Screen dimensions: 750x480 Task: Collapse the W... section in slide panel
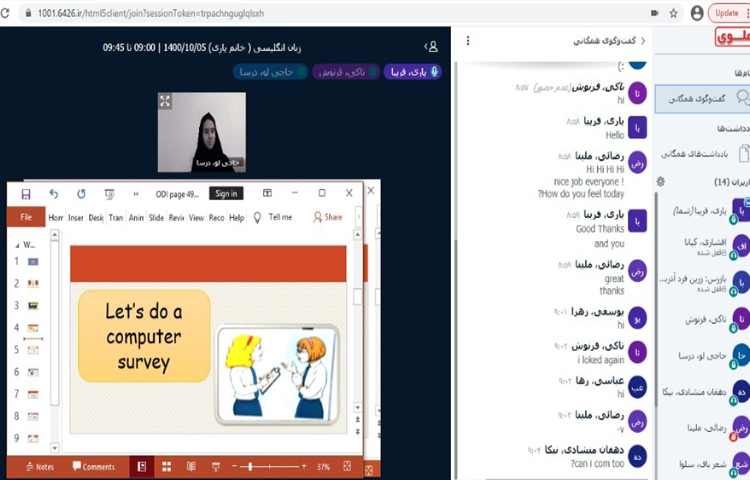[17, 245]
